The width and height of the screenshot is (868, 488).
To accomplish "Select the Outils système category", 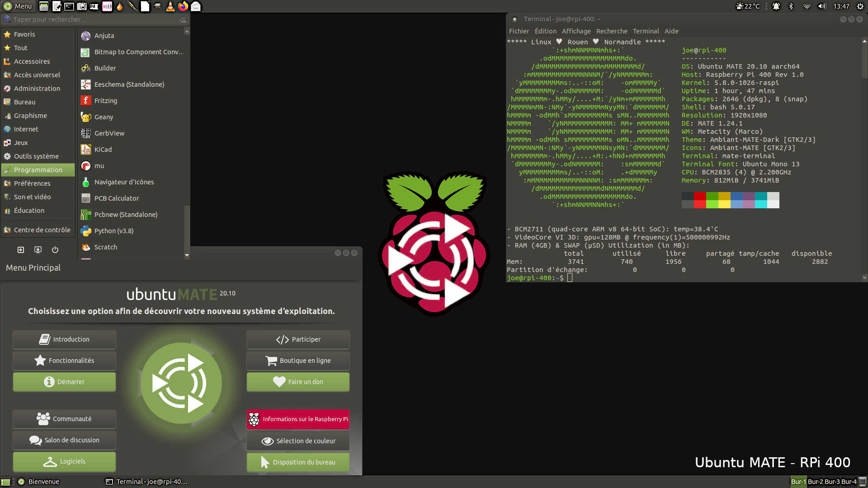I will [38, 156].
